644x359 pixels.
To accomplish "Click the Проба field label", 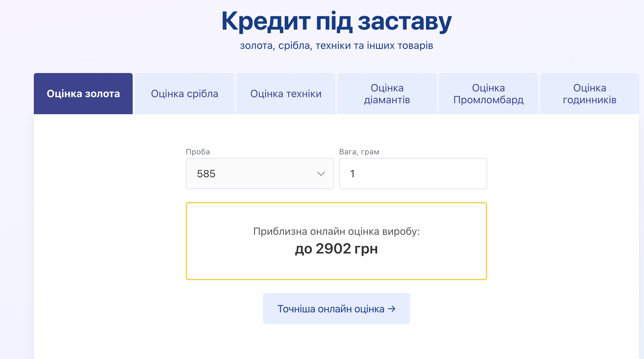I will coord(198,152).
